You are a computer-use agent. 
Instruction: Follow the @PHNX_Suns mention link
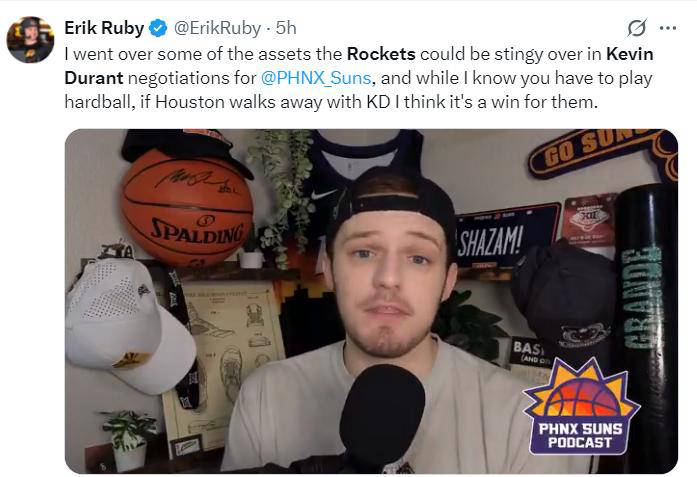[x=316, y=78]
